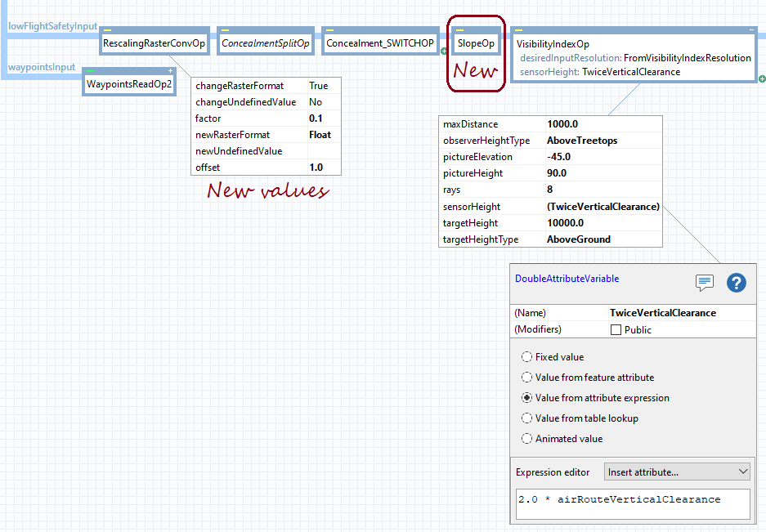The image size is (766, 532).
Task: Select the RescalingRasterConvOp node
Action: coord(154,43)
